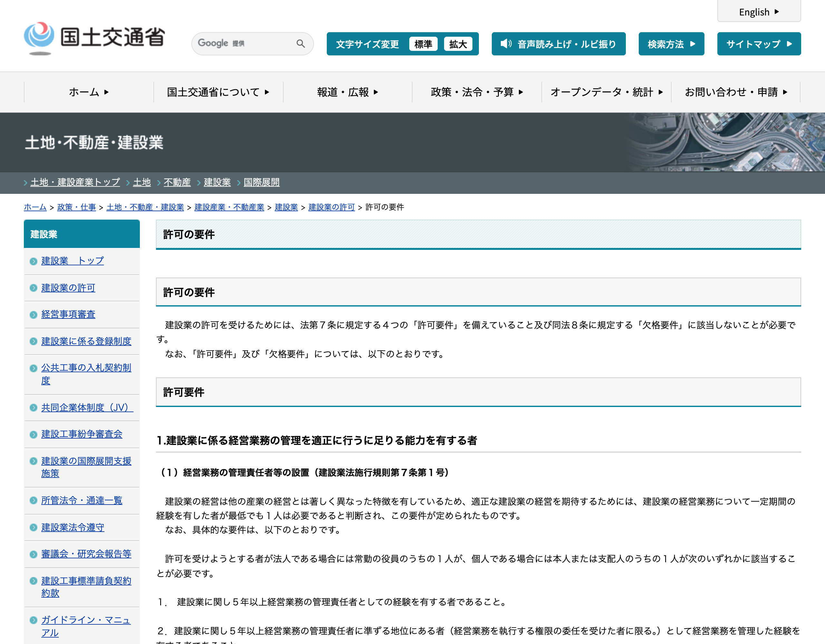Viewport: 825px width, 644px height.
Task: Set the text size to 標準
Action: click(423, 44)
